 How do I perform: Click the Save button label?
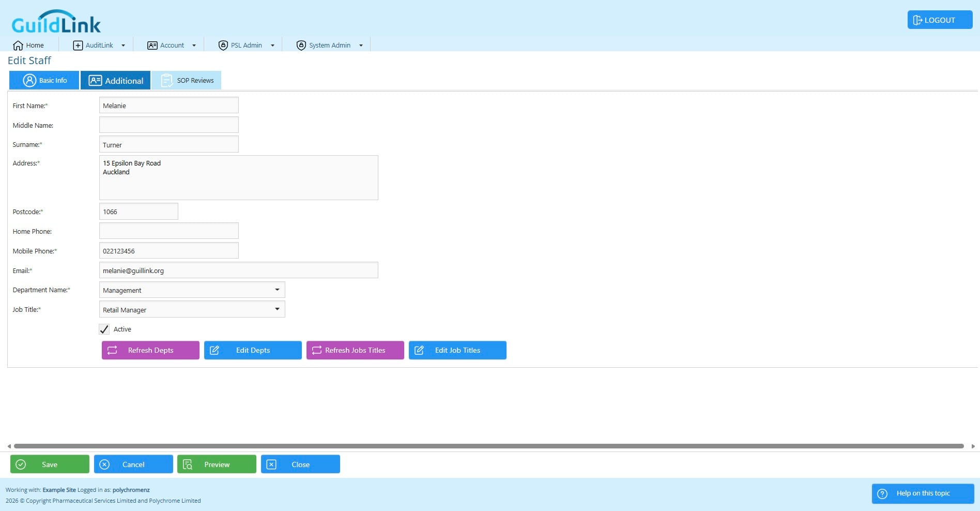click(50, 464)
